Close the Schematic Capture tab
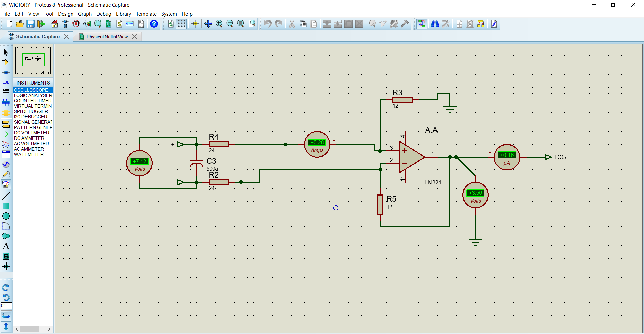This screenshot has height=334, width=644. pos(66,37)
